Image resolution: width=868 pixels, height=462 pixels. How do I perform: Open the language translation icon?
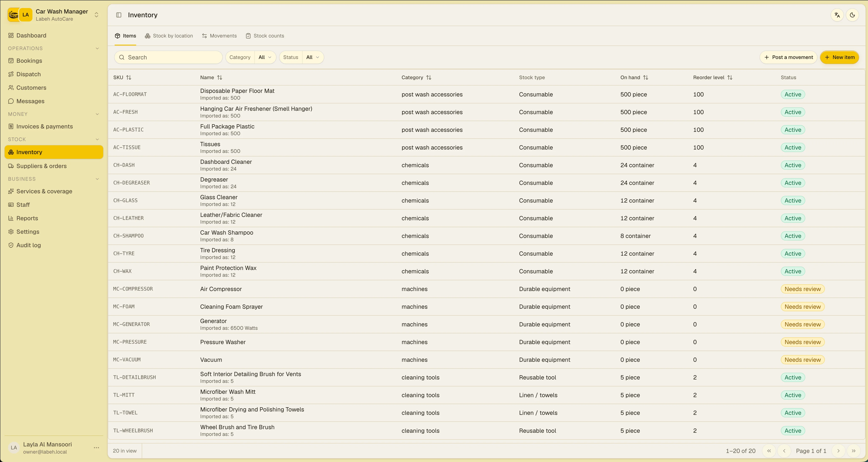(x=837, y=15)
